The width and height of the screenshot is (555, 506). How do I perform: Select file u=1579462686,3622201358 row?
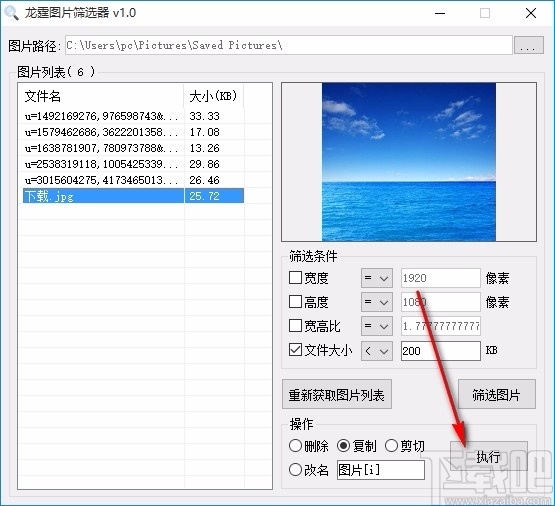coord(133,132)
